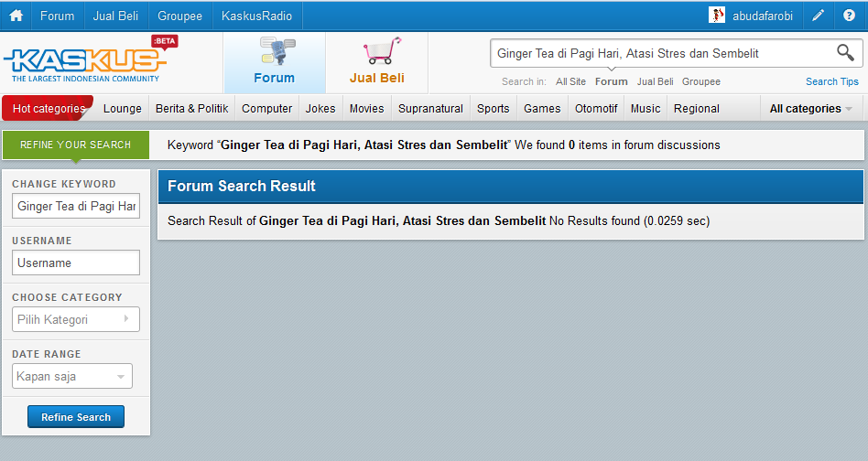The width and height of the screenshot is (868, 461).
Task: Search in All Site option
Action: tap(570, 81)
